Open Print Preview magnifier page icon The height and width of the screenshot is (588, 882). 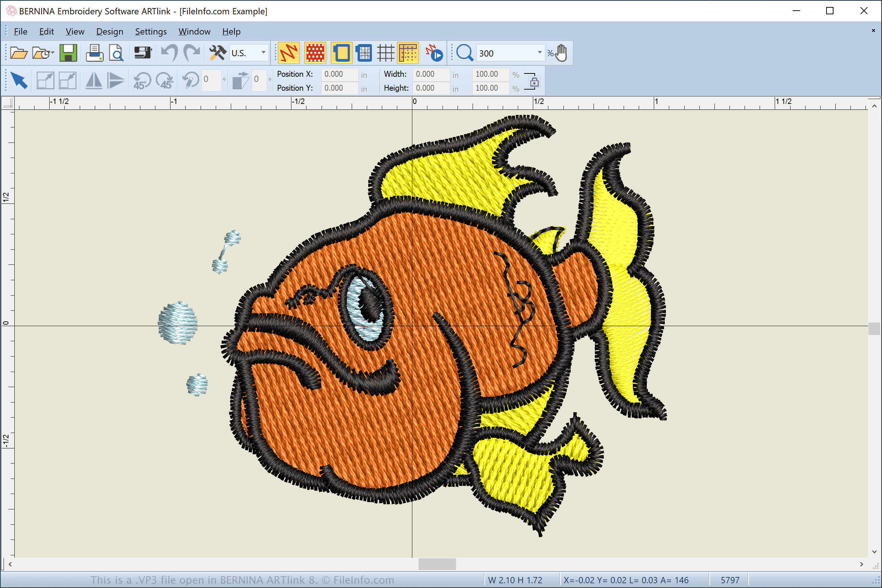point(116,53)
